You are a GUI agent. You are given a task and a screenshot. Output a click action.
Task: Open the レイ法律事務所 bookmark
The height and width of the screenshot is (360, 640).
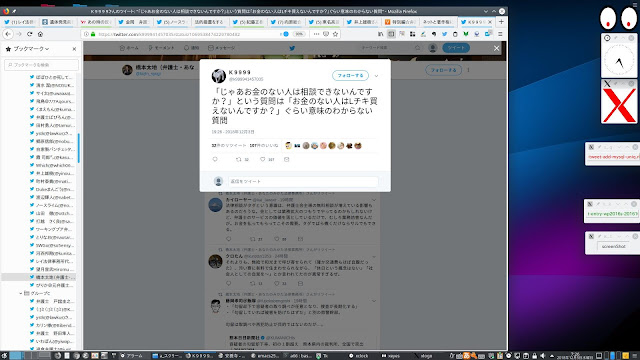point(51,261)
